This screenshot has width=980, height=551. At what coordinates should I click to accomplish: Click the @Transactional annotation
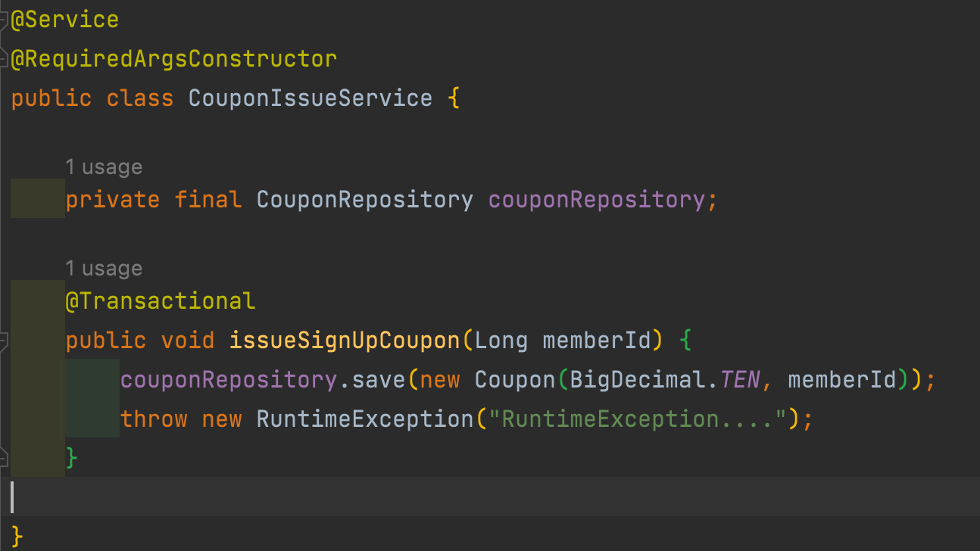(x=161, y=301)
